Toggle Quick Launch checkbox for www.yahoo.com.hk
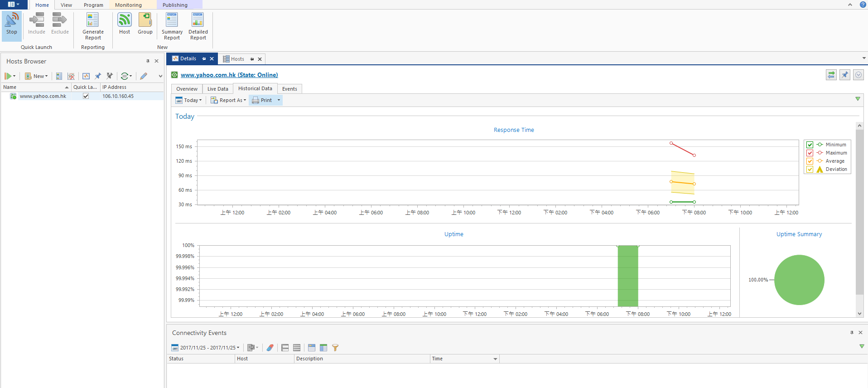This screenshot has width=868, height=388. (x=86, y=96)
